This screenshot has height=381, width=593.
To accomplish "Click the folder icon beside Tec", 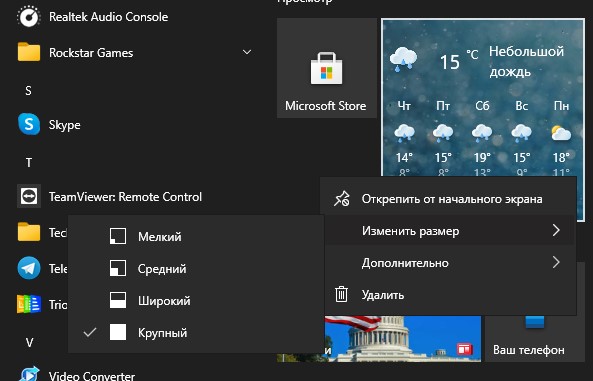I will pos(29,232).
